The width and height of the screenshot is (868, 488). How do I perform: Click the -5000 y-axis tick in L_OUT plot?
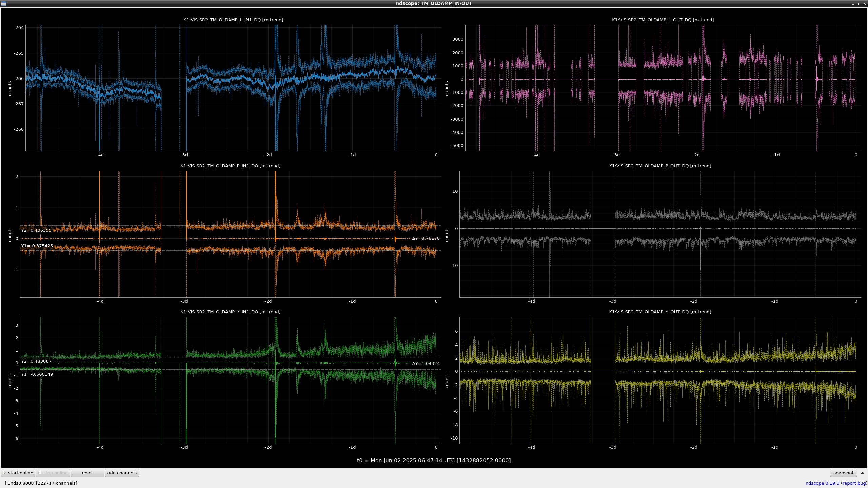[x=457, y=145]
